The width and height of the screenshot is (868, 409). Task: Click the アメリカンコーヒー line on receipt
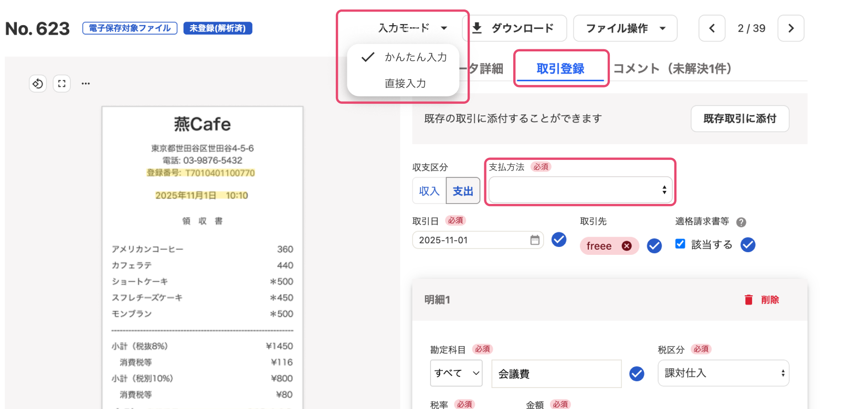click(x=202, y=249)
